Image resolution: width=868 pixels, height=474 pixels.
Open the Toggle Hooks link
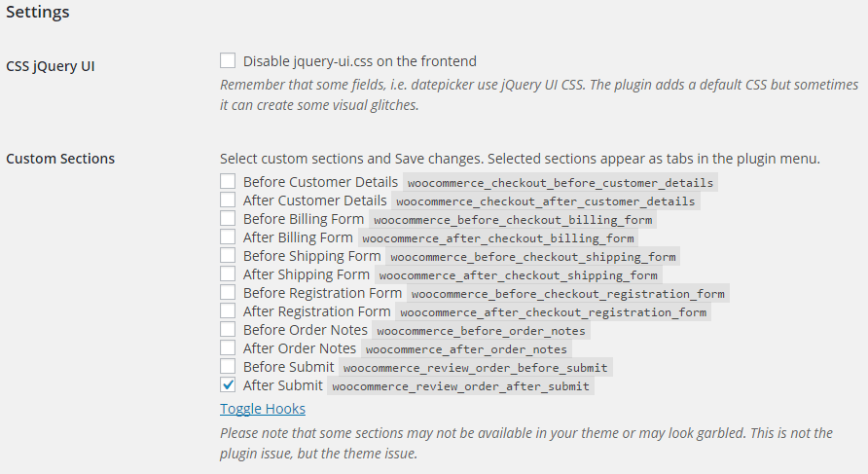[x=263, y=409]
